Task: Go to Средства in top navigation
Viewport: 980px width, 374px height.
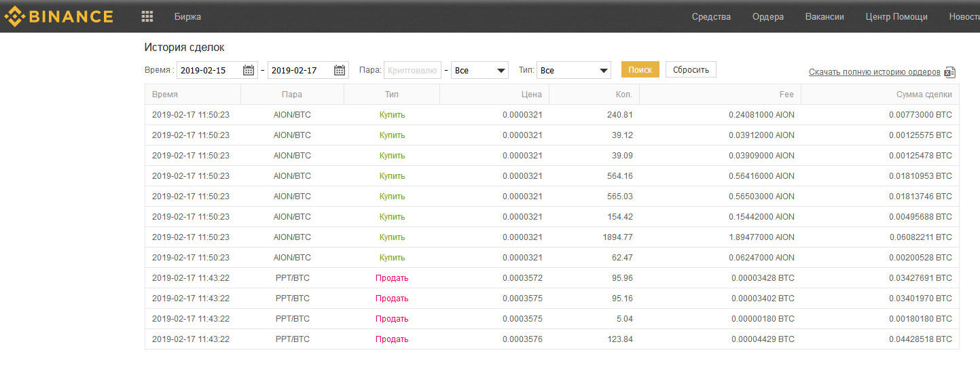Action: tap(711, 16)
